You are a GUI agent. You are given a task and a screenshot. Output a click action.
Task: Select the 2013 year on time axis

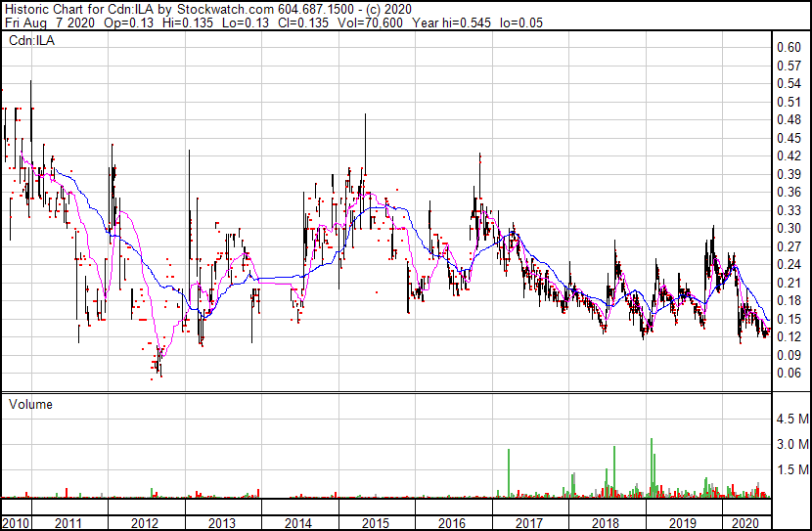(x=221, y=523)
